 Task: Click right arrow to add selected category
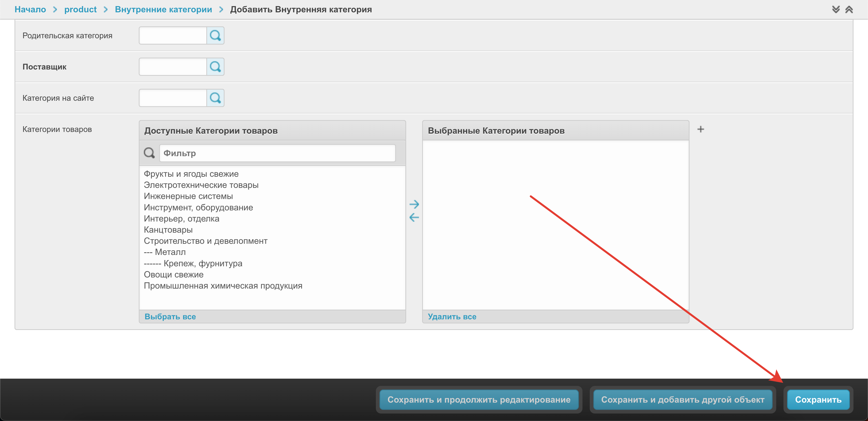(x=414, y=204)
